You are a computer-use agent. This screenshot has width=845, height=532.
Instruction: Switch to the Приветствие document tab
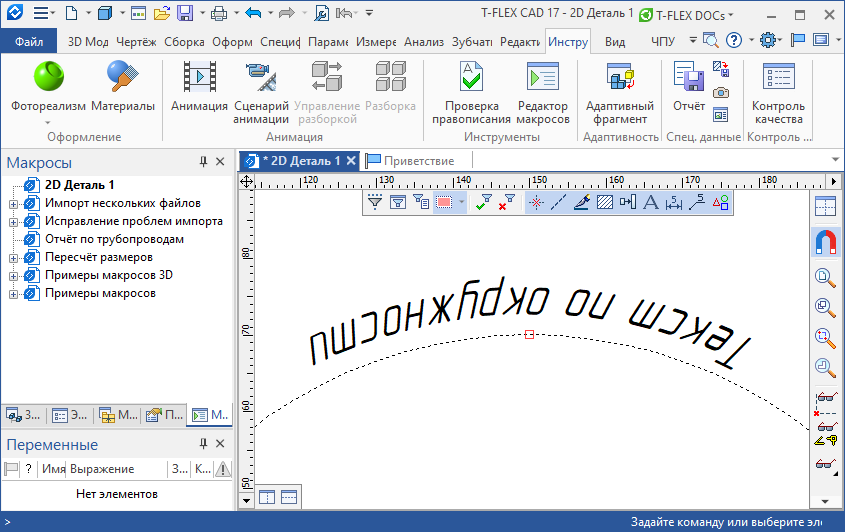click(410, 160)
